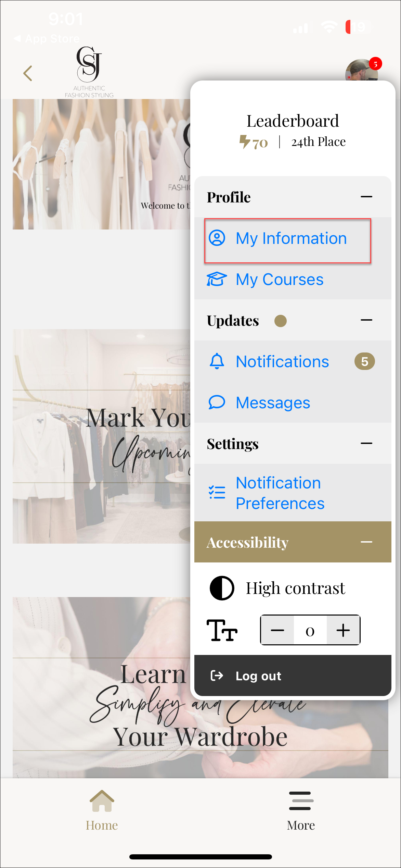Tap the notification count badge 5

tap(364, 361)
